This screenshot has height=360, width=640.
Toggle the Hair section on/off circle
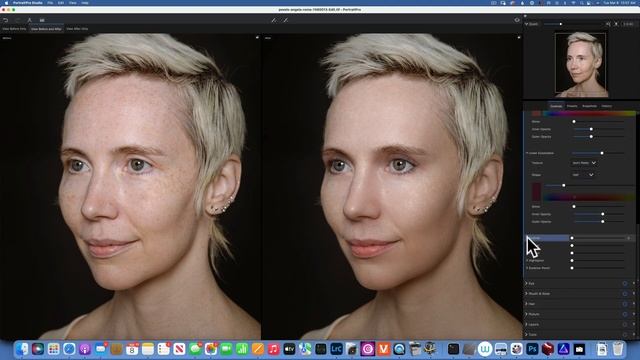tap(625, 304)
